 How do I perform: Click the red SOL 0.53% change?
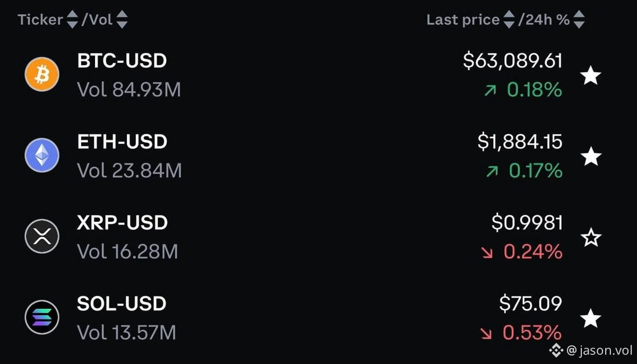(521, 333)
